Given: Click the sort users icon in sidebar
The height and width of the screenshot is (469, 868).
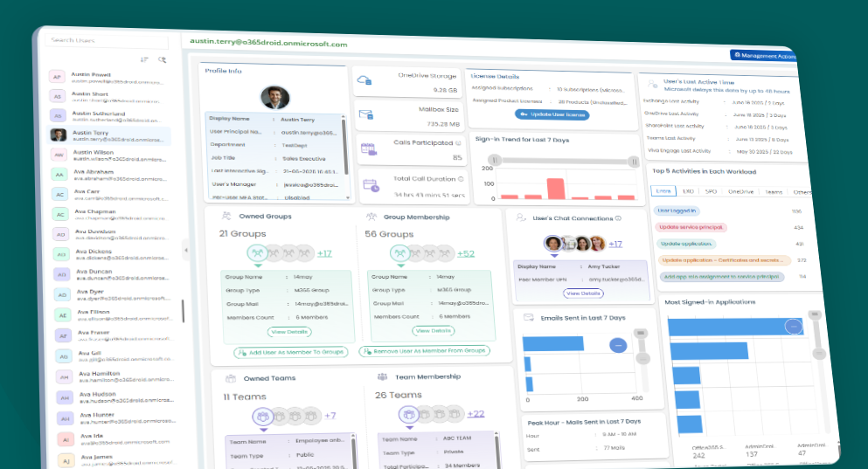Looking at the screenshot, I should click(x=144, y=59).
